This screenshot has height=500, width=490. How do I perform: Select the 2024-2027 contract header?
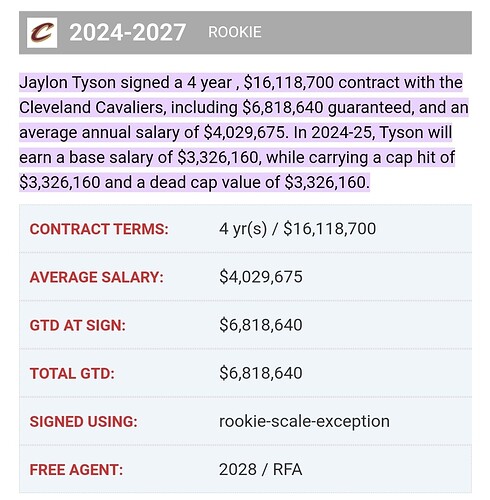click(127, 32)
